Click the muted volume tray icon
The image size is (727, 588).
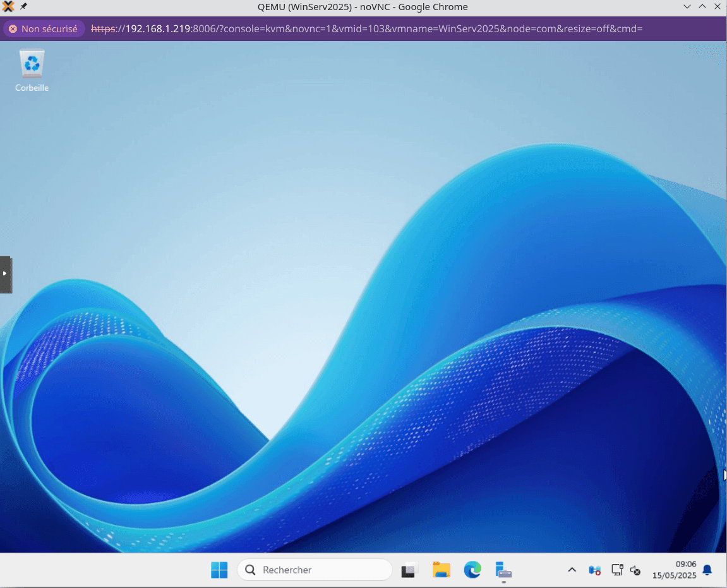635,570
